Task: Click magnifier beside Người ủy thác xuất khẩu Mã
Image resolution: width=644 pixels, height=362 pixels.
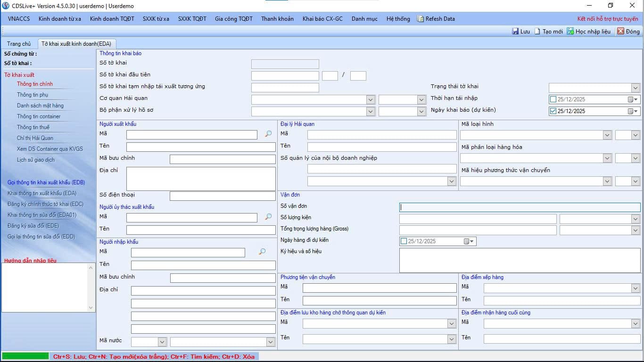Action: [268, 217]
